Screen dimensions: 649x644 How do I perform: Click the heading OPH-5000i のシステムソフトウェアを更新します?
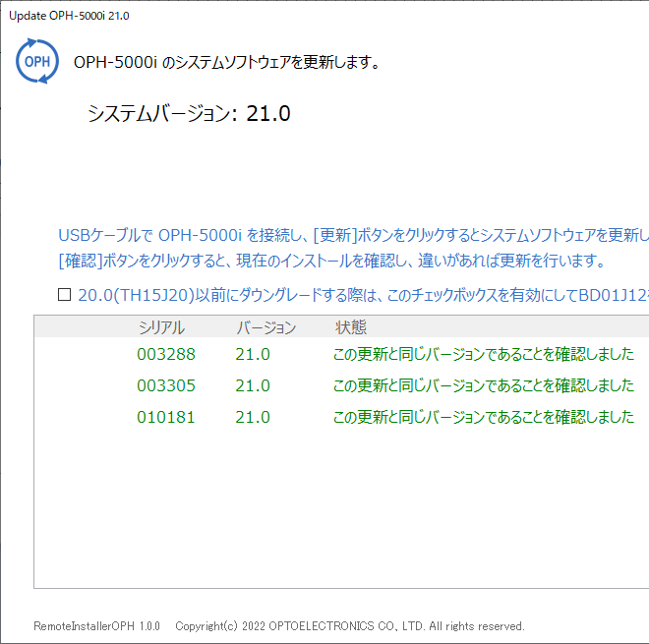[226, 62]
